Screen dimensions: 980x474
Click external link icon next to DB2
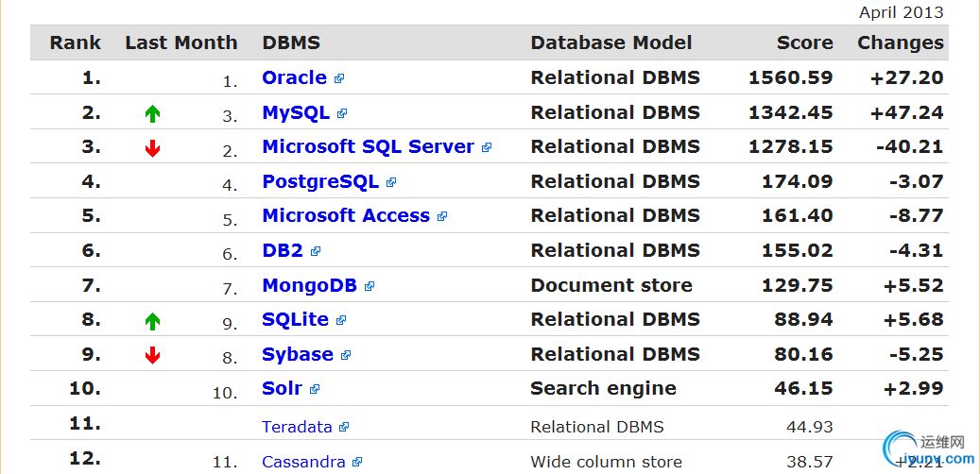316,251
